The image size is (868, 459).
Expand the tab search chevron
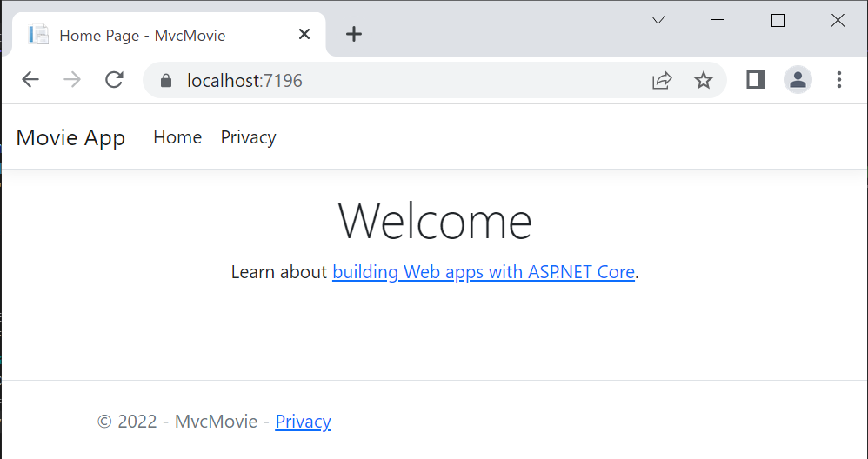[658, 21]
